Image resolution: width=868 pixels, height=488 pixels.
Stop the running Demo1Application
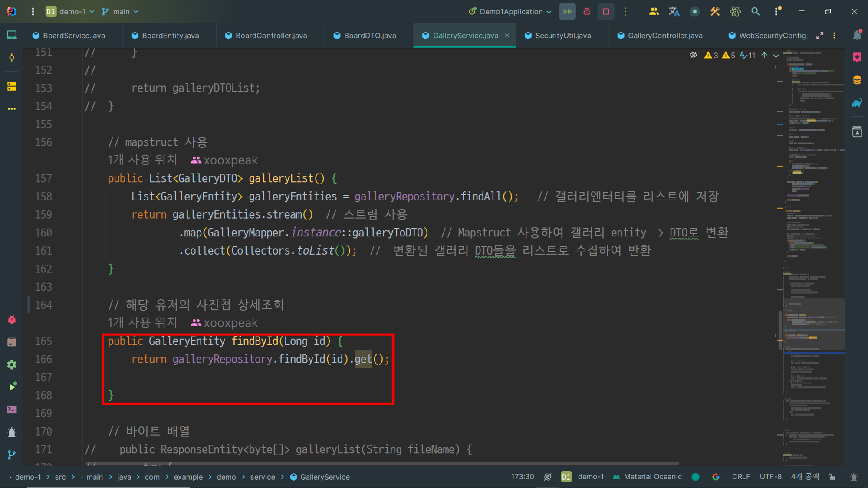pyautogui.click(x=606, y=12)
